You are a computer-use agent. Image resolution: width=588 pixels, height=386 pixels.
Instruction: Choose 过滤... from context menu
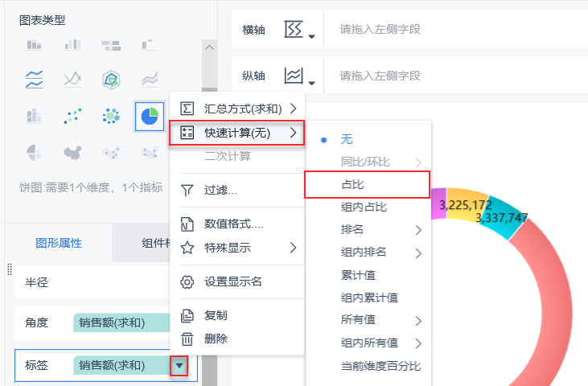pos(237,190)
